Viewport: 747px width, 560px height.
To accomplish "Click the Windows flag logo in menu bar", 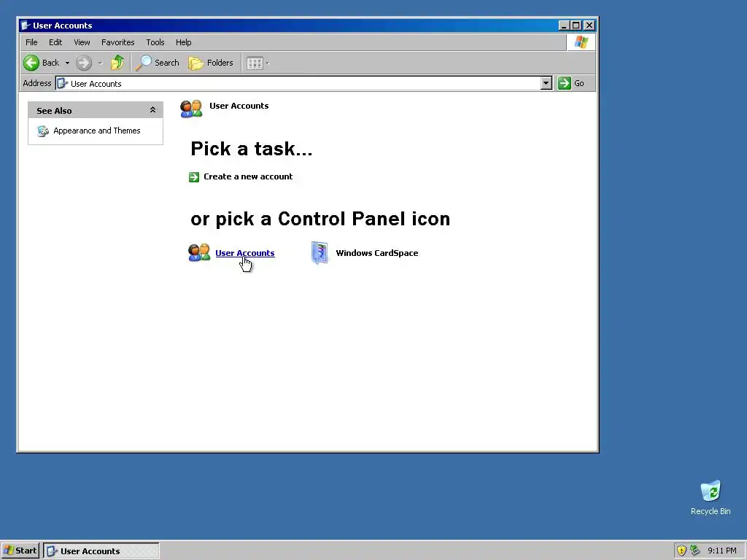I will coord(581,42).
